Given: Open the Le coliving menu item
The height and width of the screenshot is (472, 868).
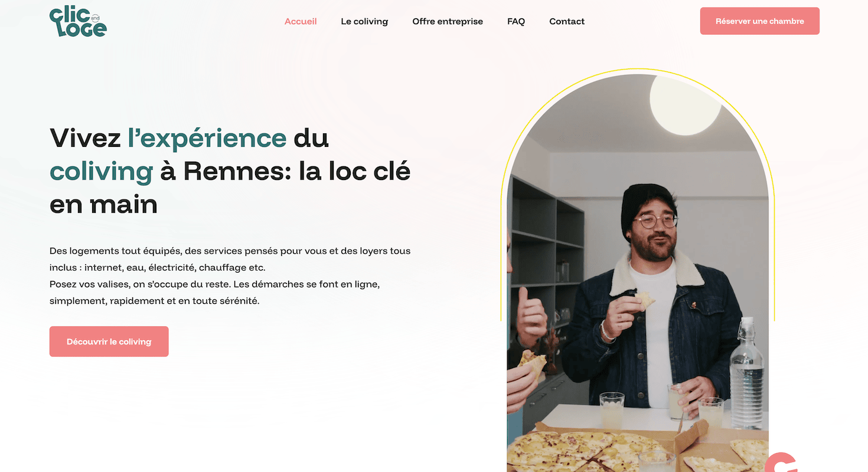Looking at the screenshot, I should click(x=364, y=21).
